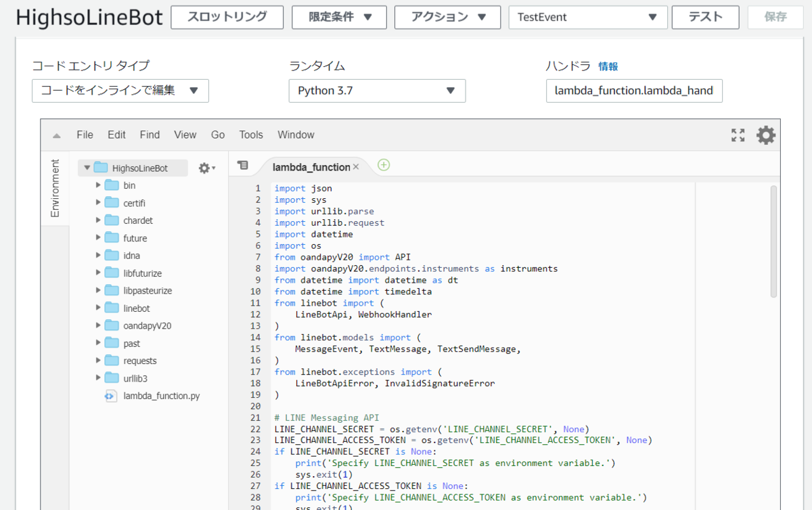Viewport: 812px width, 510px height.
Task: Open the HighsoLineBot folder gear menu
Action: tap(206, 168)
